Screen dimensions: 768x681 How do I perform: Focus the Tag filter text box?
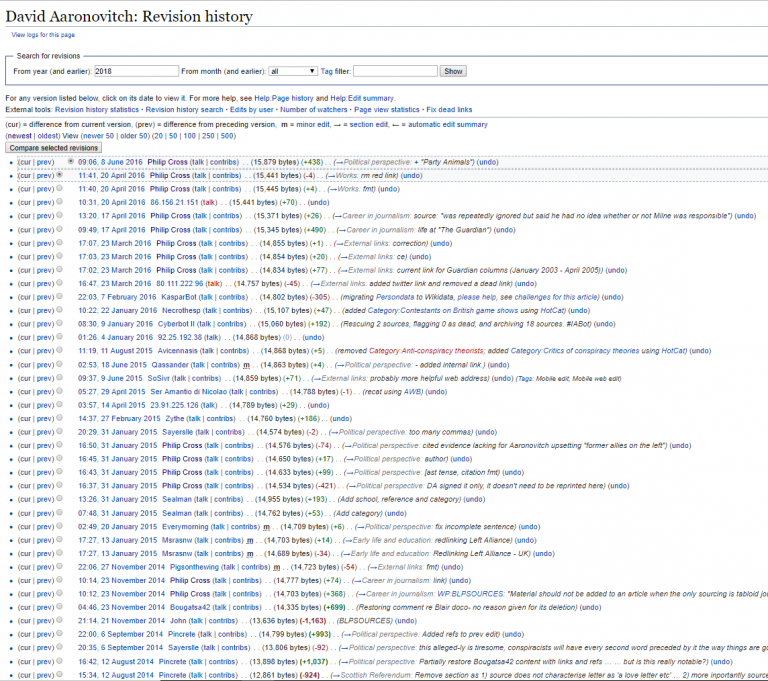pos(395,71)
